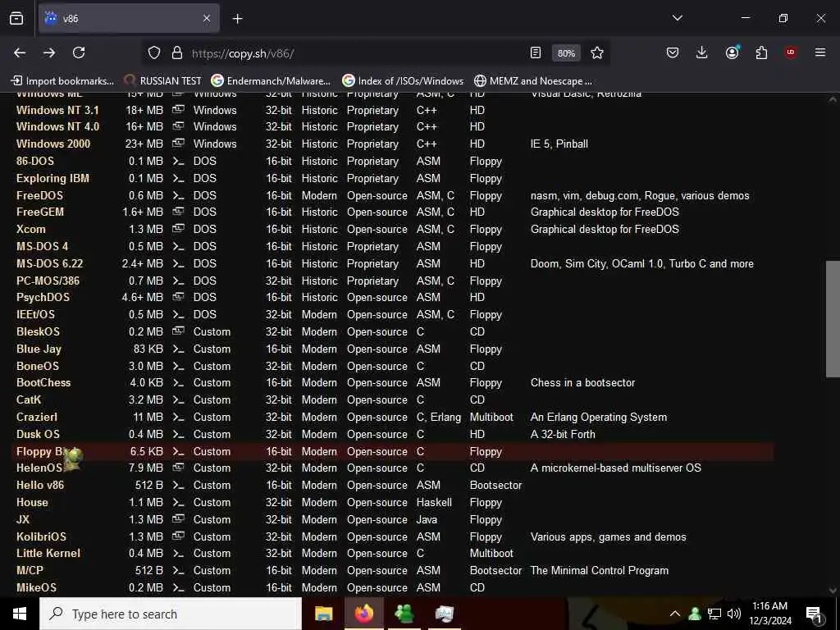Open the MS-DOS 4 entry
Screen dimensions: 840x630
pyautogui.click(x=42, y=246)
